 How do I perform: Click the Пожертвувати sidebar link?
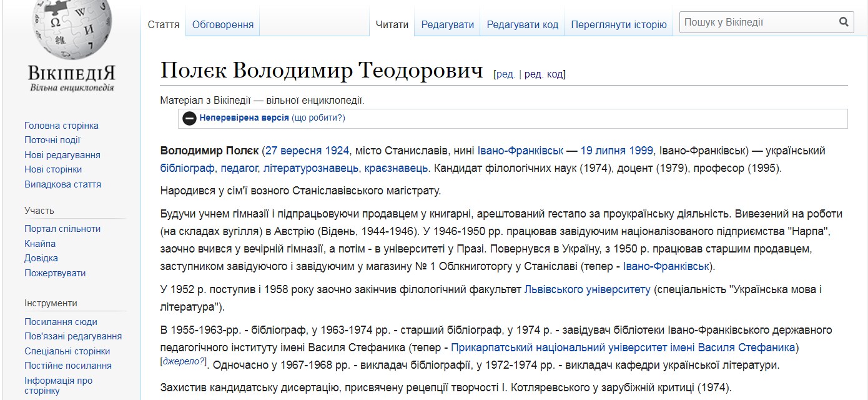click(55, 273)
